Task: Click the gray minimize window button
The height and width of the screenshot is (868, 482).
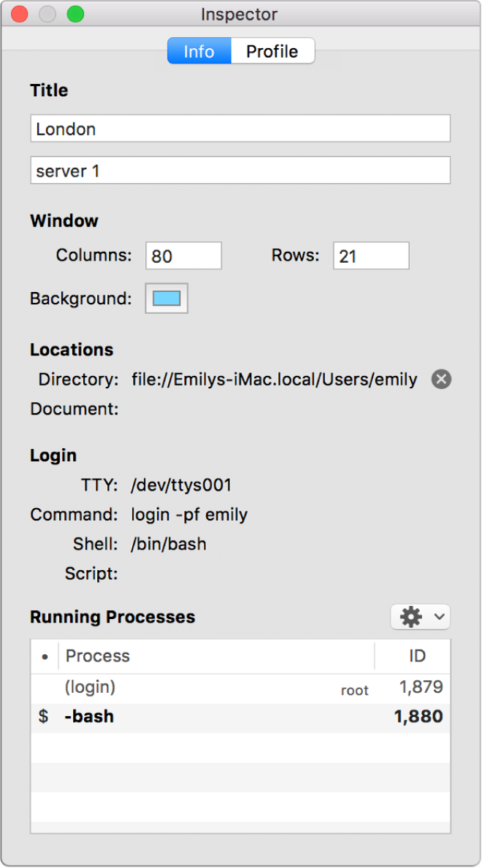Action: tap(47, 14)
